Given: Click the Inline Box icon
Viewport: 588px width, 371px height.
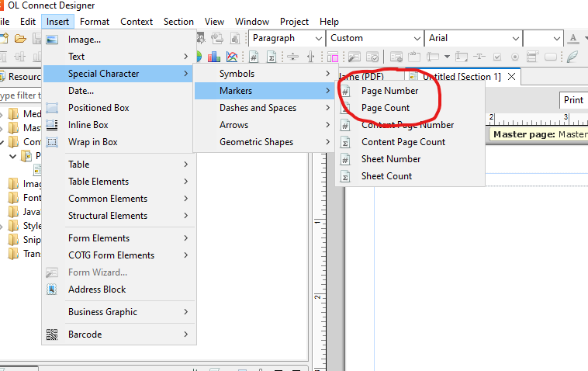Looking at the screenshot, I should pos(53,125).
